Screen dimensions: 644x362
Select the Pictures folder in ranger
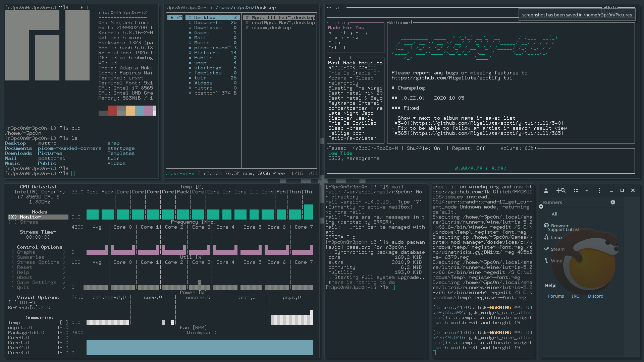coord(212,53)
